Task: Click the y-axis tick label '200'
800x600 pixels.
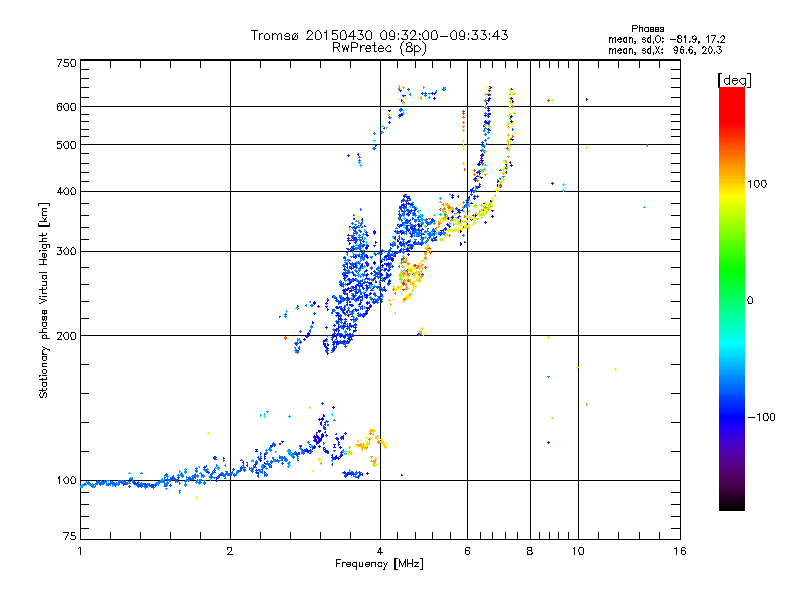Action: click(66, 336)
